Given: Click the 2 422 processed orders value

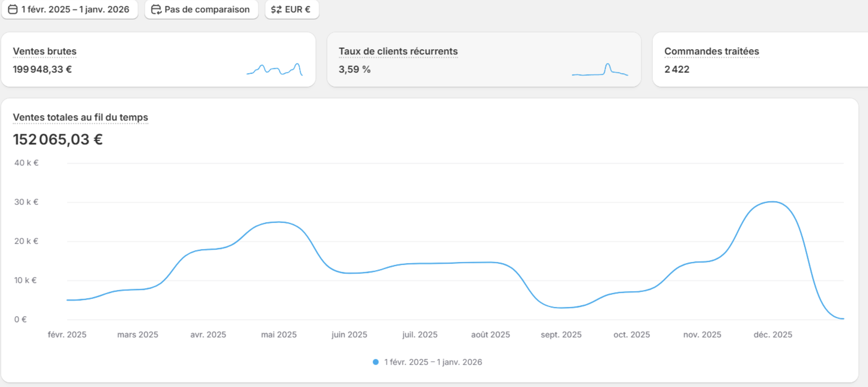Looking at the screenshot, I should [x=677, y=69].
